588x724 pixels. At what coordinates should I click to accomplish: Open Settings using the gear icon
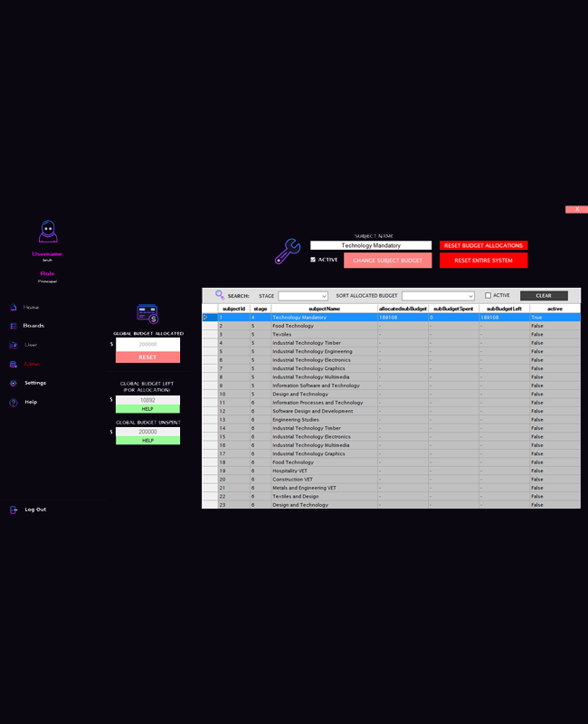coord(14,383)
